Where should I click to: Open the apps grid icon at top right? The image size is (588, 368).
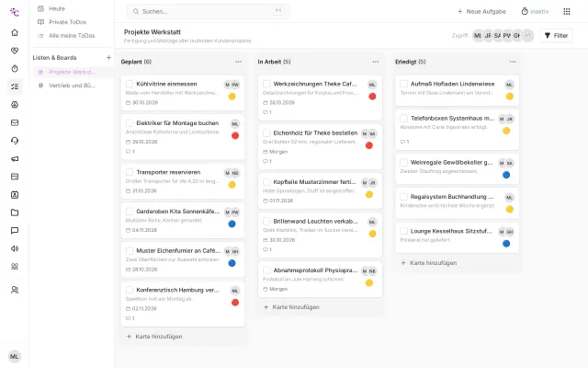tap(567, 12)
